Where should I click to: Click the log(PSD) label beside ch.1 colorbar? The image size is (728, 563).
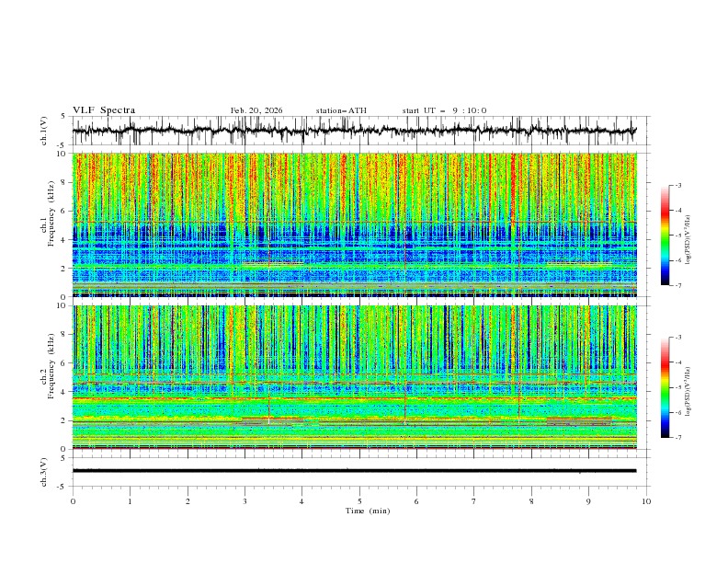point(688,240)
